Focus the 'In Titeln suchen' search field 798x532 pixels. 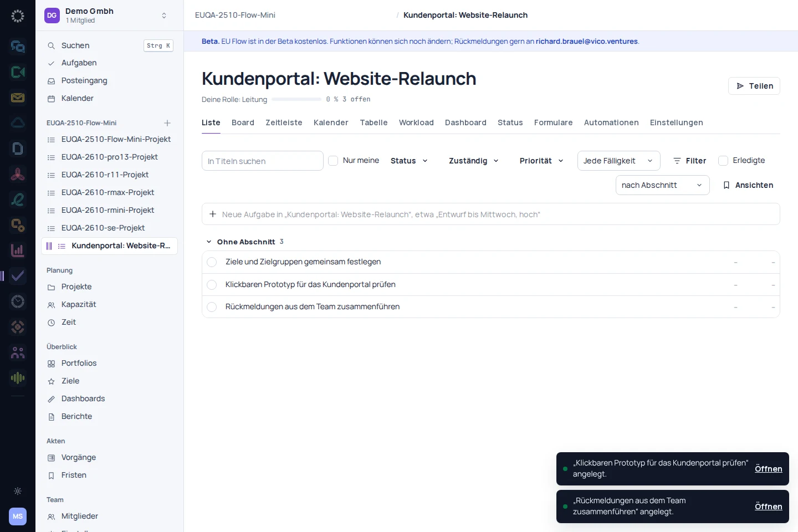[x=263, y=161]
